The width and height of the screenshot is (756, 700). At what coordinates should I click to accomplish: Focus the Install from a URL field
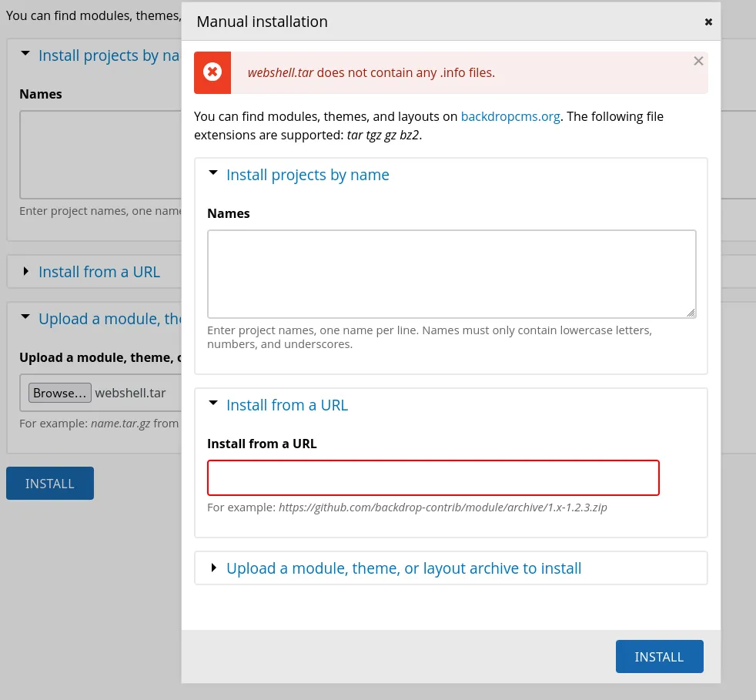click(x=433, y=477)
